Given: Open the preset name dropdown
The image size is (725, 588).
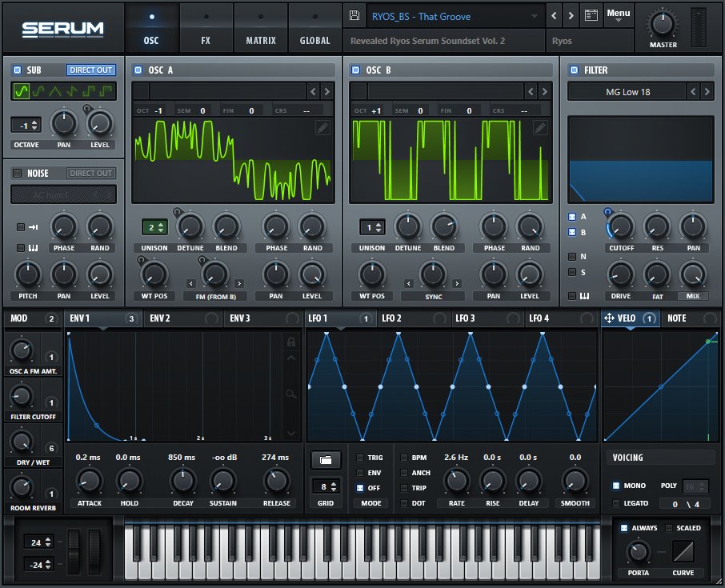Looking at the screenshot, I should tap(455, 16).
